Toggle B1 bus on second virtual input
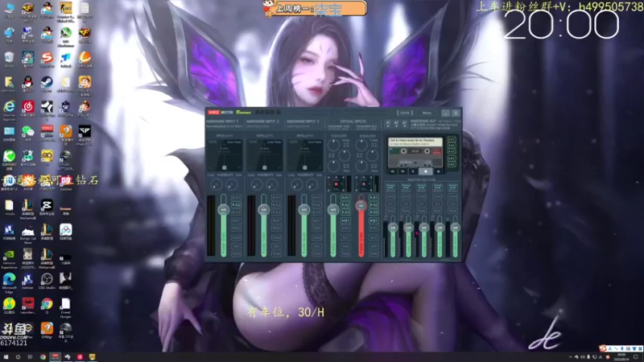Screen dimensions: 644x362 374,220
